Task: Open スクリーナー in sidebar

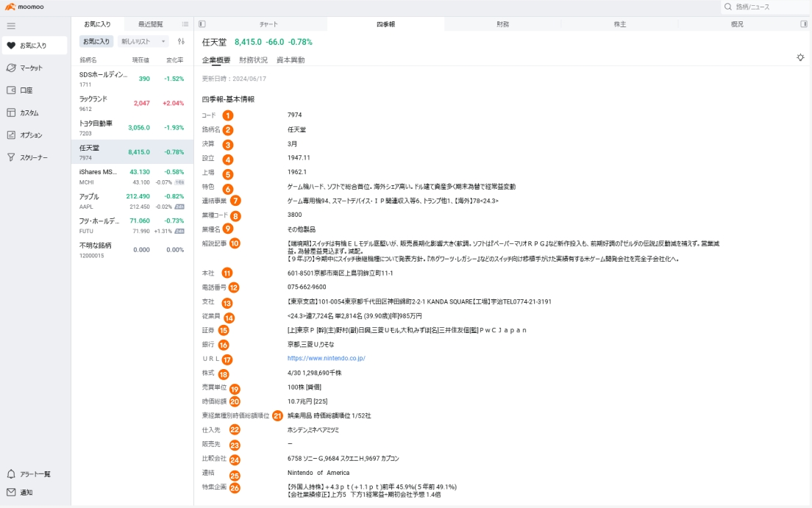Action: 35,157
